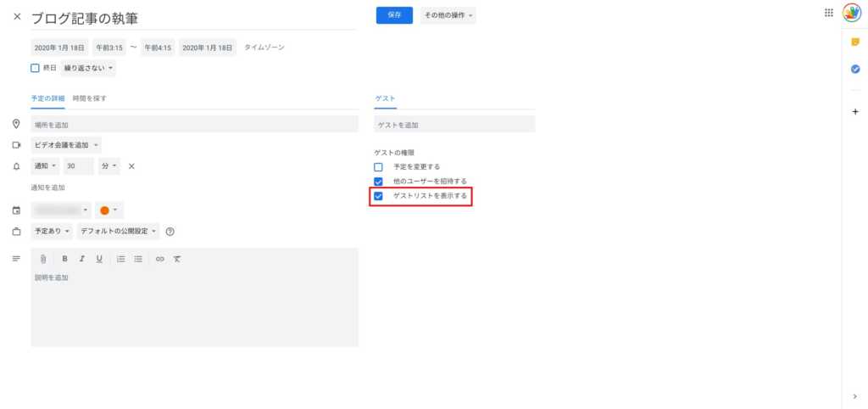Insert a numbered list in the description
Image resolution: width=868 pixels, height=409 pixels.
(120, 259)
